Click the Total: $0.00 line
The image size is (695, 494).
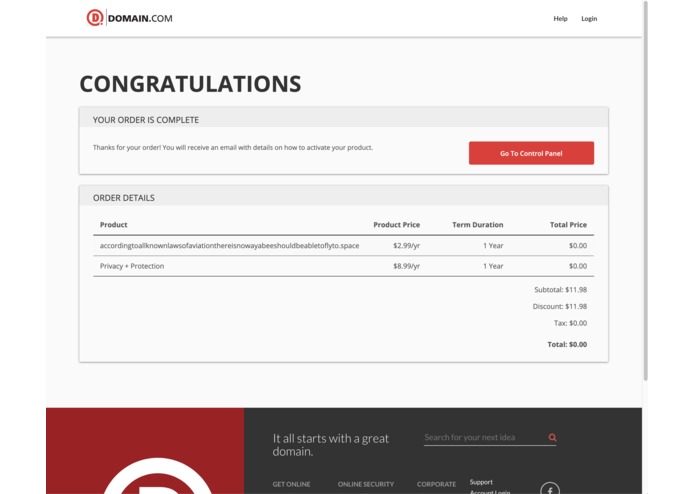[567, 344]
